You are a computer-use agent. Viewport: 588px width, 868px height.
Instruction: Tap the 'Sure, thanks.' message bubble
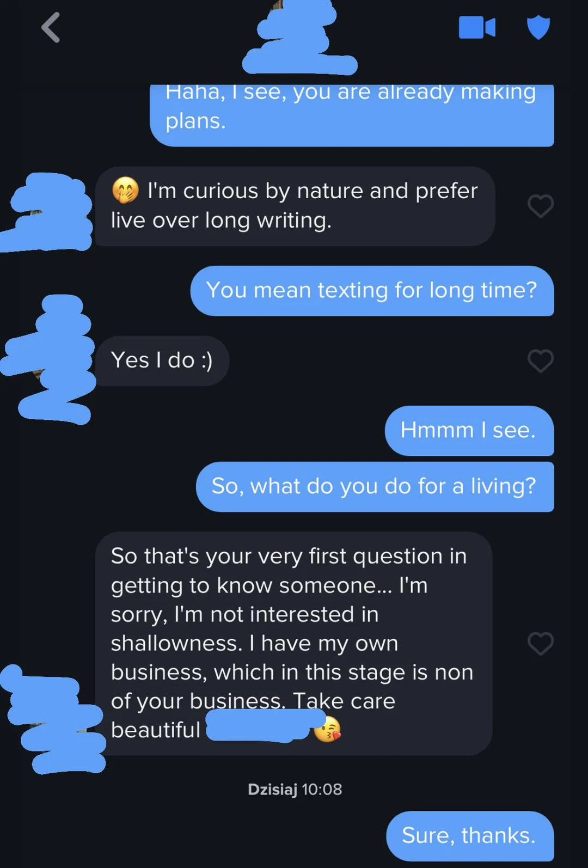[469, 835]
